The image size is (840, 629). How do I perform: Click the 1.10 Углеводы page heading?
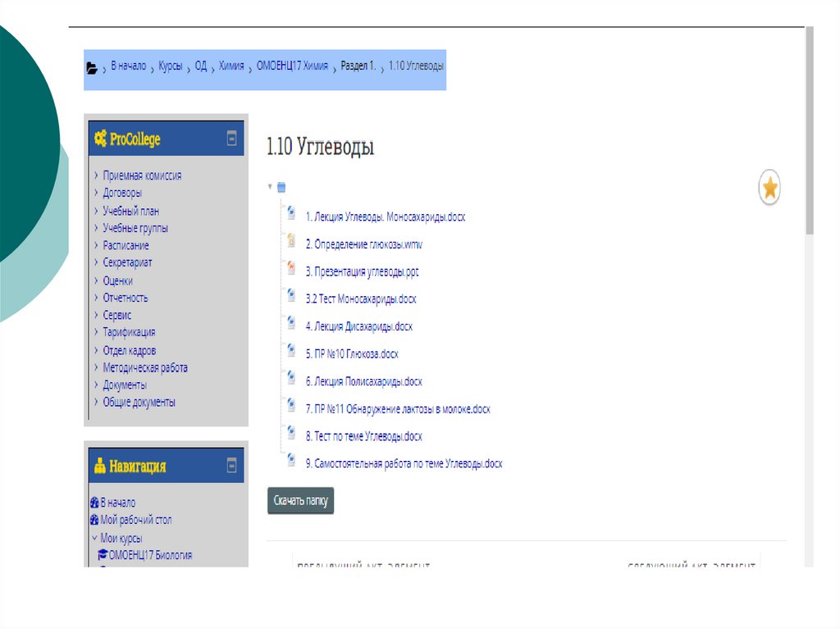[x=321, y=146]
